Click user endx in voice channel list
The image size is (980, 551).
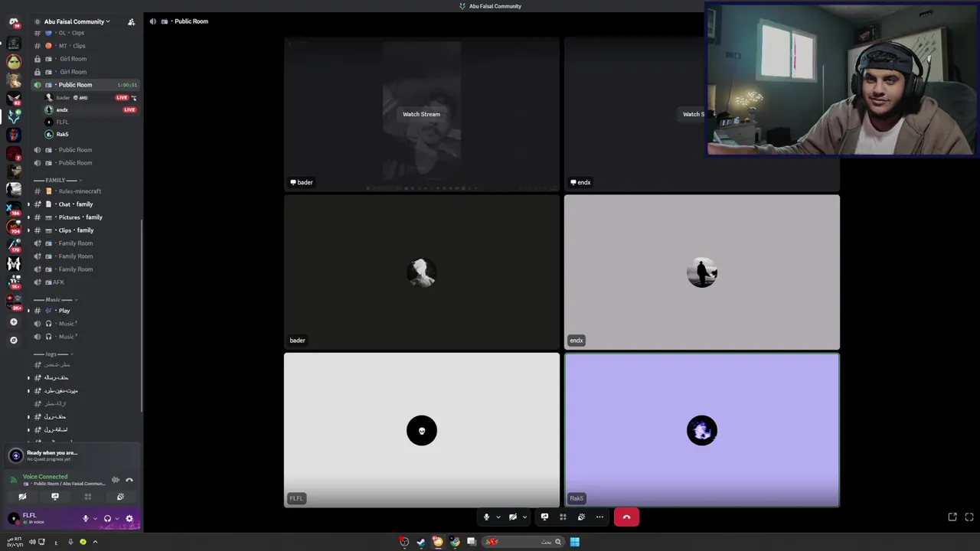coord(90,109)
